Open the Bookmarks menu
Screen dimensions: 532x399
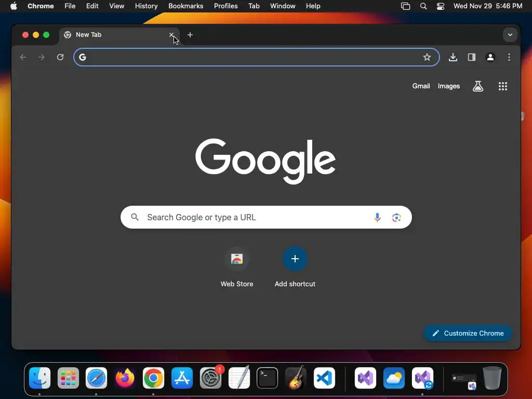point(186,6)
